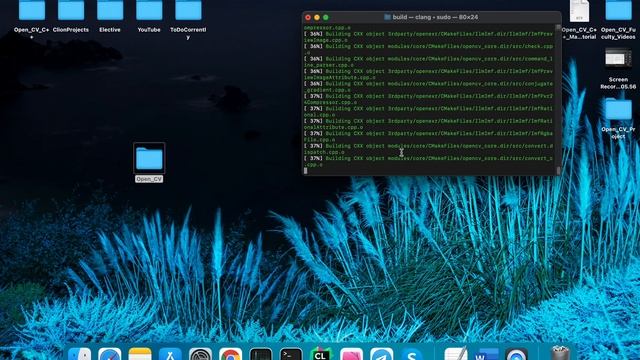Open CLion from the dock

click(x=321, y=353)
